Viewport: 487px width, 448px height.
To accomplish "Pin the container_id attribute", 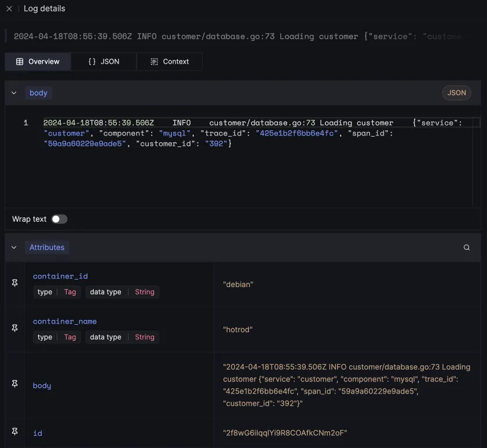I will (x=15, y=283).
